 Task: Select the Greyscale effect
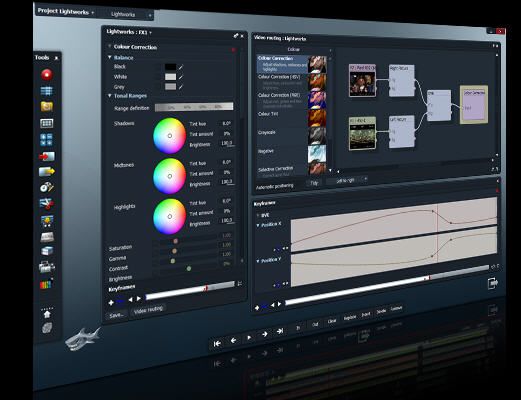292,136
